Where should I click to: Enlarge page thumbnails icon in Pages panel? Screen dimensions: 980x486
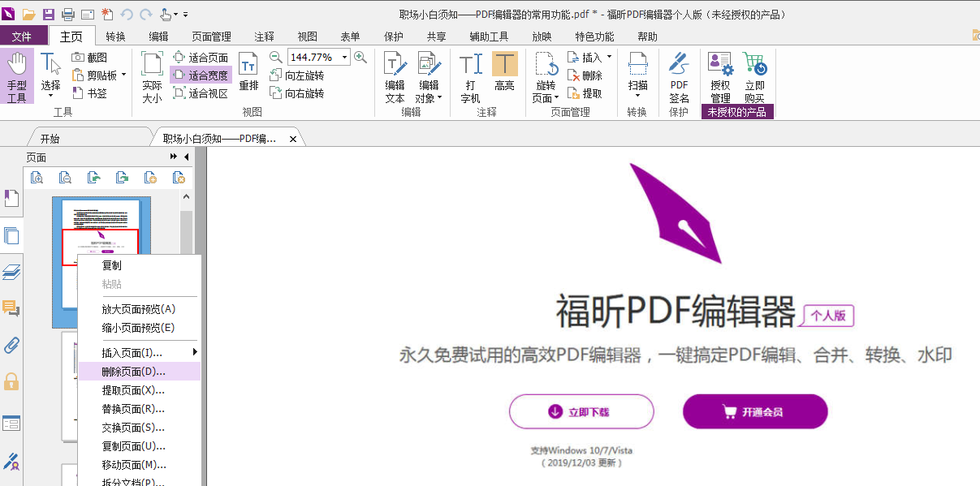click(x=37, y=178)
